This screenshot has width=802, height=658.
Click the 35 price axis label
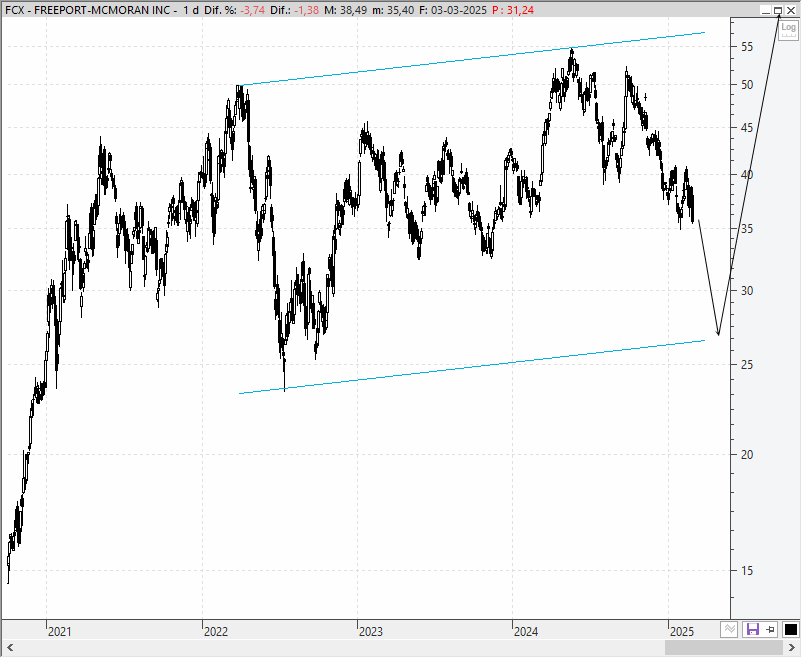pos(747,229)
